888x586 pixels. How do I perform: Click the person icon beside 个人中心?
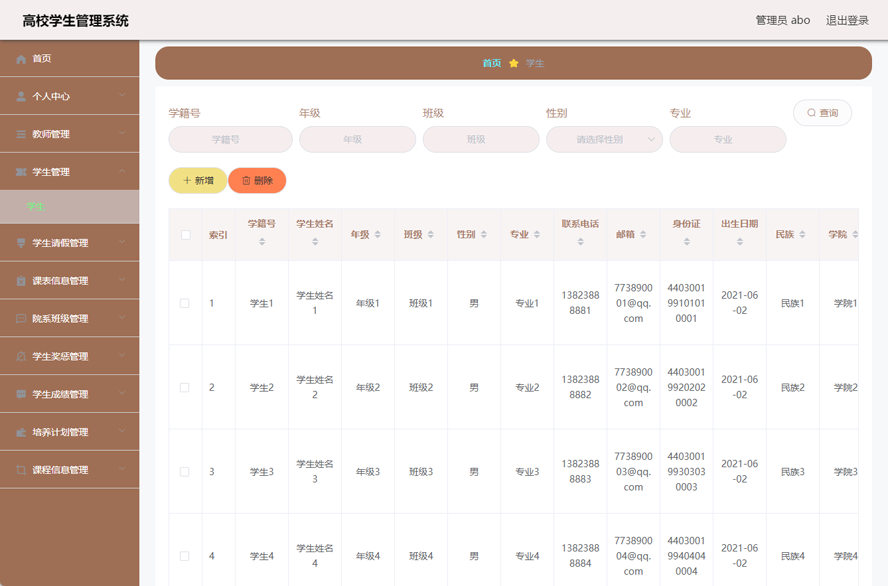point(21,97)
